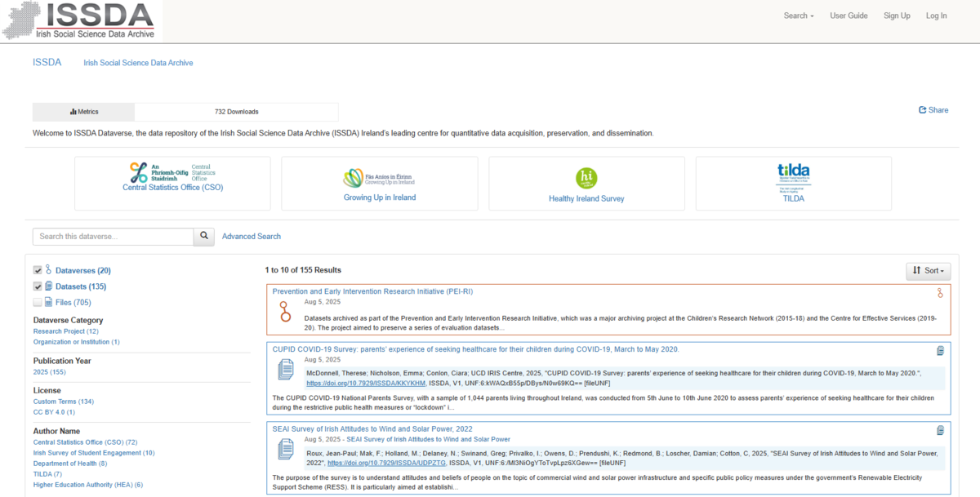The height and width of the screenshot is (497, 980).
Task: Click dataset icon in CUPID COVID-19 result
Action: click(286, 370)
